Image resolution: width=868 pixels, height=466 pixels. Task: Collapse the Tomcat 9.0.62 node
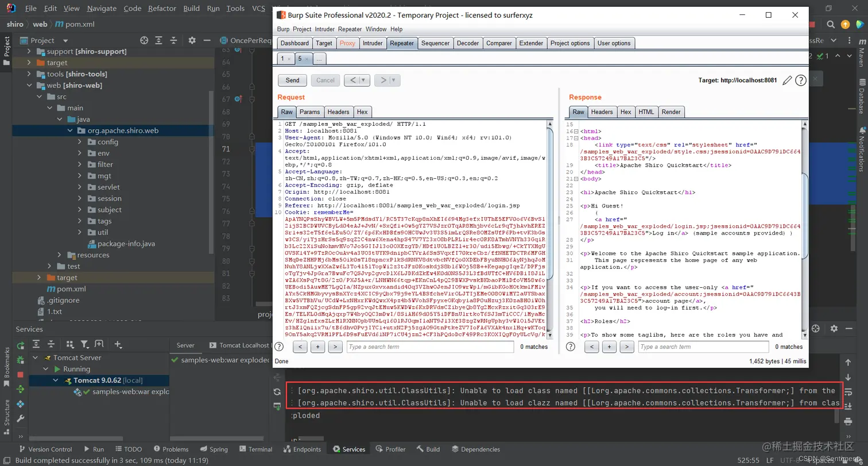(x=56, y=380)
